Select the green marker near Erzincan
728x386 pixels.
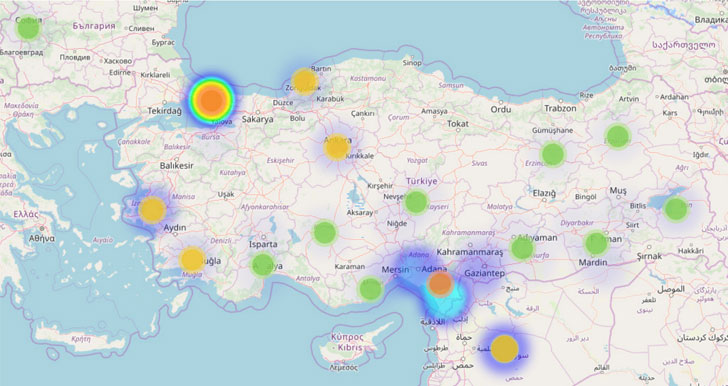pyautogui.click(x=552, y=154)
